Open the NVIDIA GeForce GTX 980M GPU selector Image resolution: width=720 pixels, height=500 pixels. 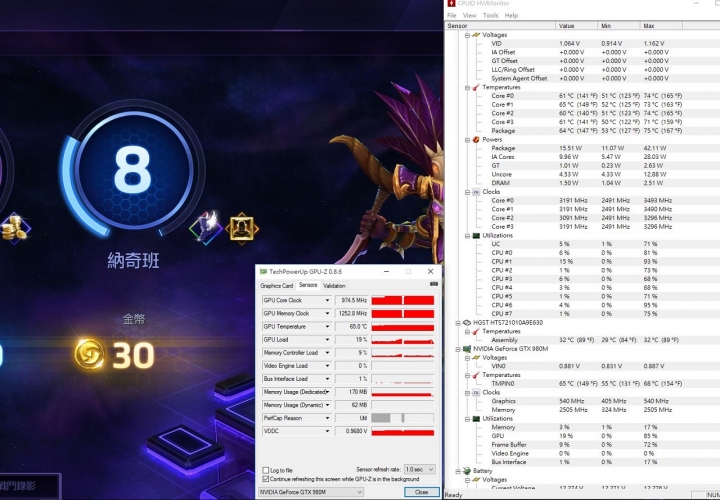tap(310, 492)
